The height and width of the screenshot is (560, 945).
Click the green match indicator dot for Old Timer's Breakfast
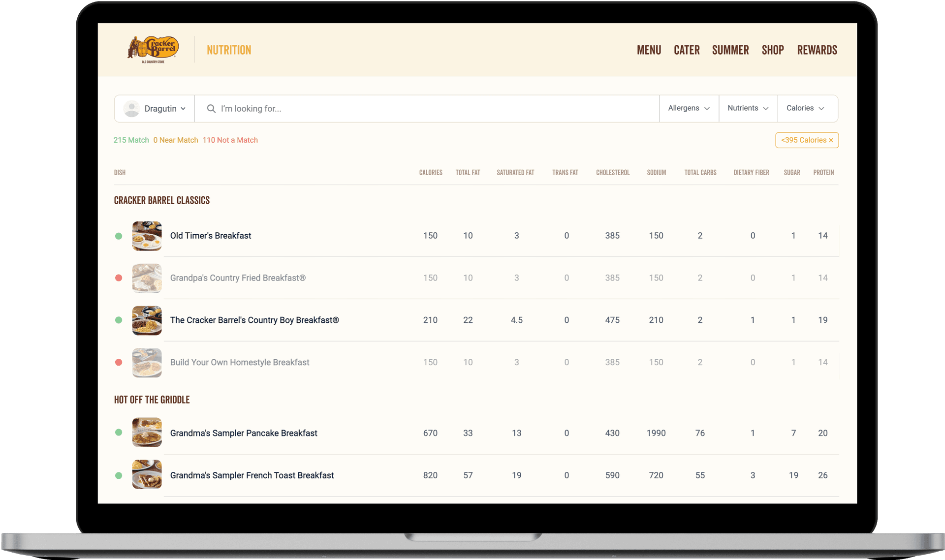click(118, 235)
